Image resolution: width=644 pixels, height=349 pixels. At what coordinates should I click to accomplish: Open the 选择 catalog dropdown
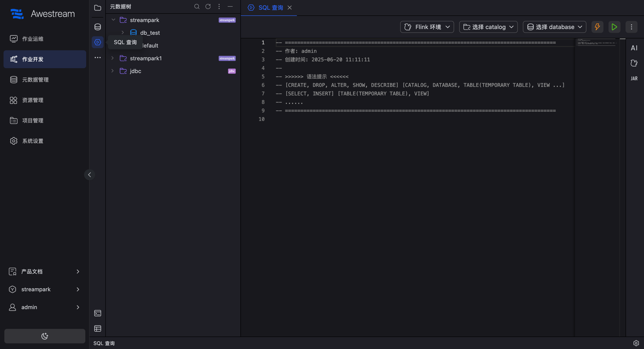tap(488, 27)
